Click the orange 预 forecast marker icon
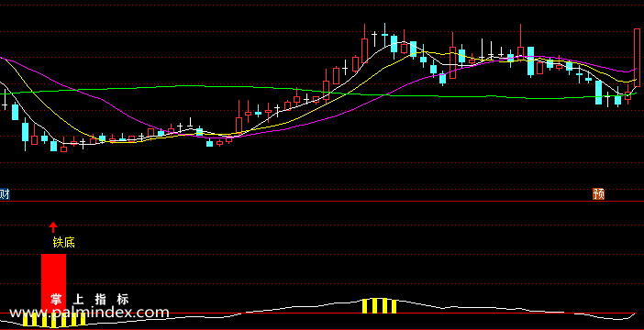This screenshot has height=330, width=644. (x=598, y=193)
